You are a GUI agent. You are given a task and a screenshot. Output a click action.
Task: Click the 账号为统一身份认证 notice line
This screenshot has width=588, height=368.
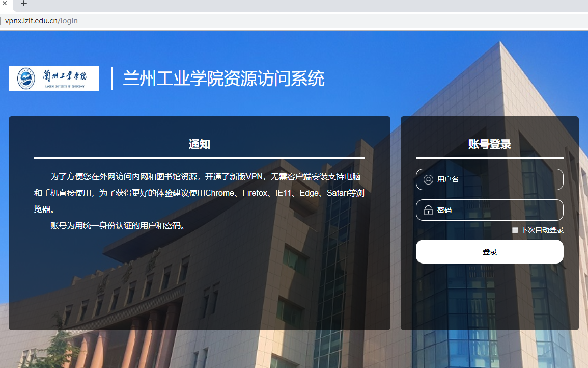tap(117, 225)
